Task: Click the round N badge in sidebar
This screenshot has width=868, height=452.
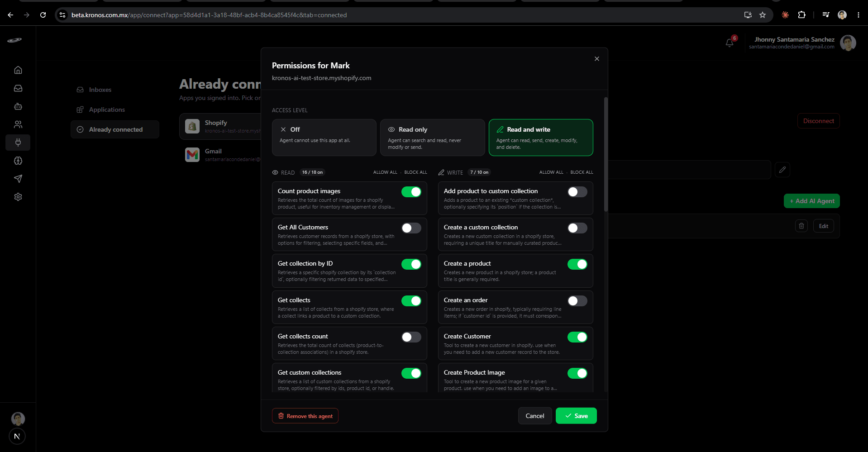Action: click(17, 436)
